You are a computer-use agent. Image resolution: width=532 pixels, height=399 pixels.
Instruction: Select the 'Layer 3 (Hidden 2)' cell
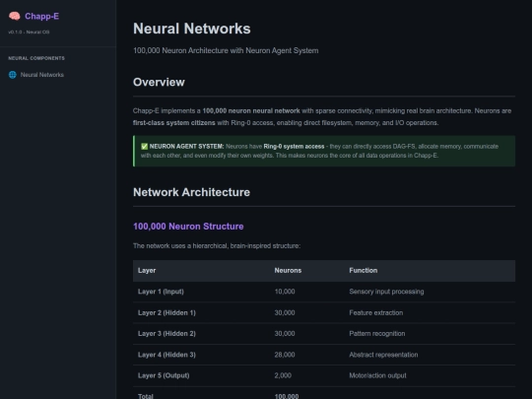pyautogui.click(x=166, y=334)
